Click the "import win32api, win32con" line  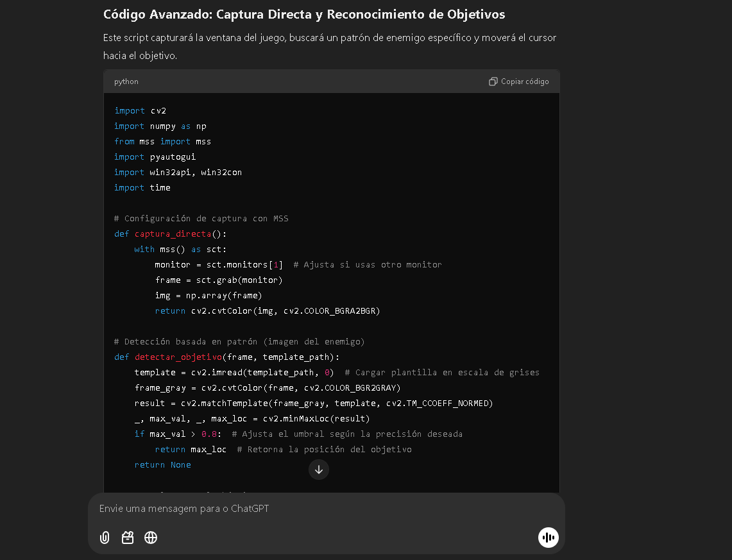[x=178, y=173]
